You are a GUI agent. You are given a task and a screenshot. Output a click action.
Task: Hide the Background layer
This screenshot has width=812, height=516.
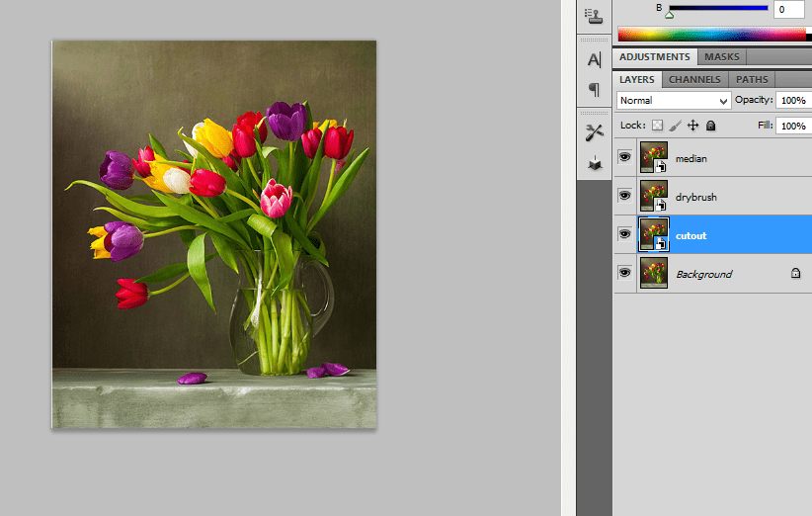625,273
